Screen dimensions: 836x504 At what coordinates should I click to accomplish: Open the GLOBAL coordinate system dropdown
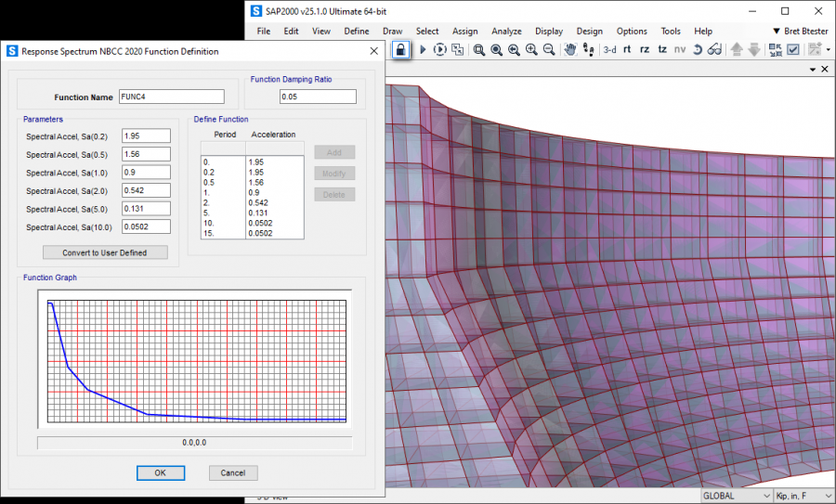(735, 496)
